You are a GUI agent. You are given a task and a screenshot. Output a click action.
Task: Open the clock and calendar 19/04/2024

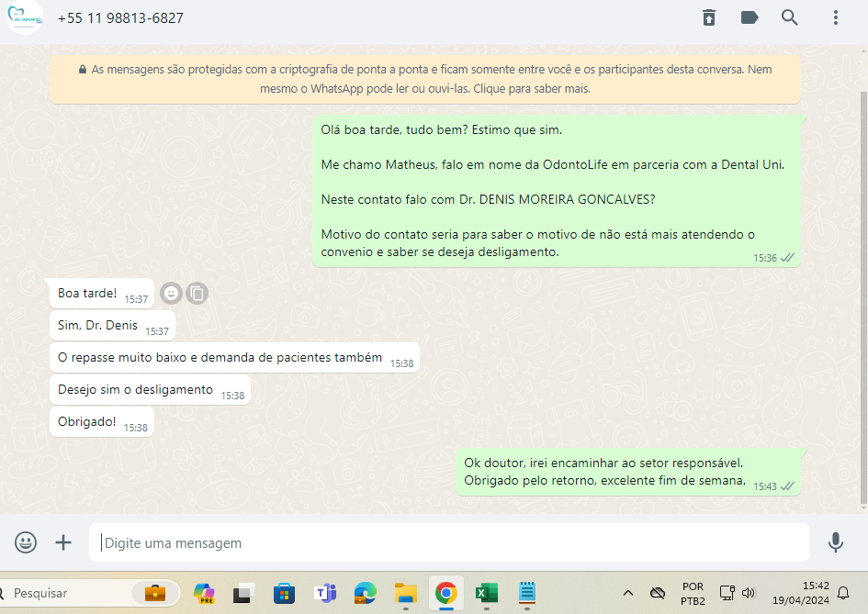(800, 593)
